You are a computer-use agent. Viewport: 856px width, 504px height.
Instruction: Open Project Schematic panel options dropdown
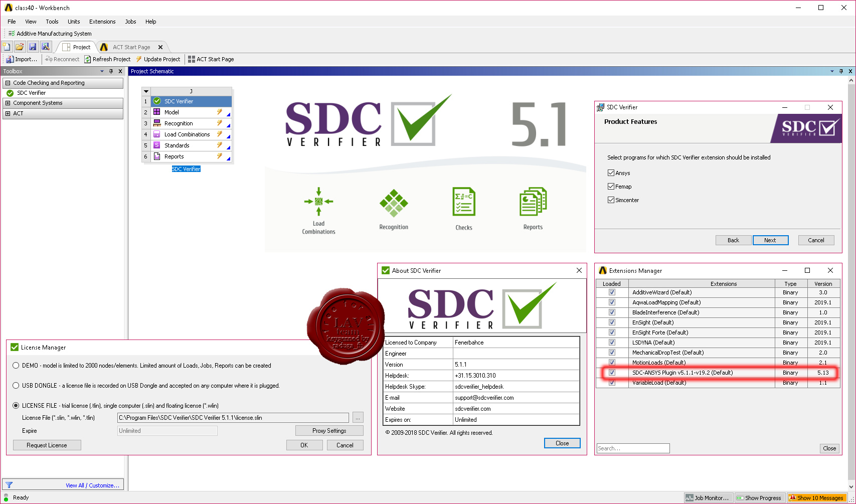832,71
